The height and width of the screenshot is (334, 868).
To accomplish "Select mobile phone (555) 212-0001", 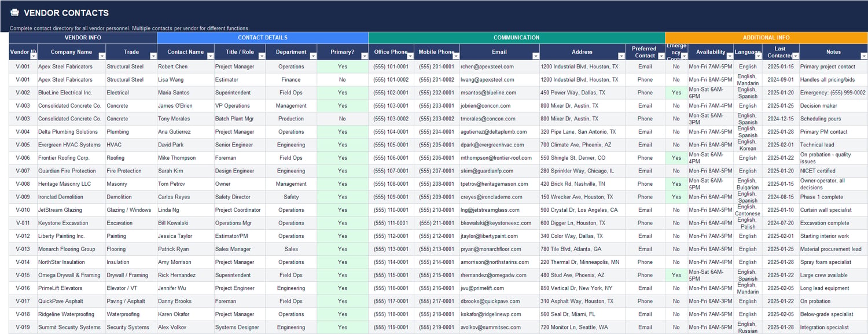I will pyautogui.click(x=437, y=236).
